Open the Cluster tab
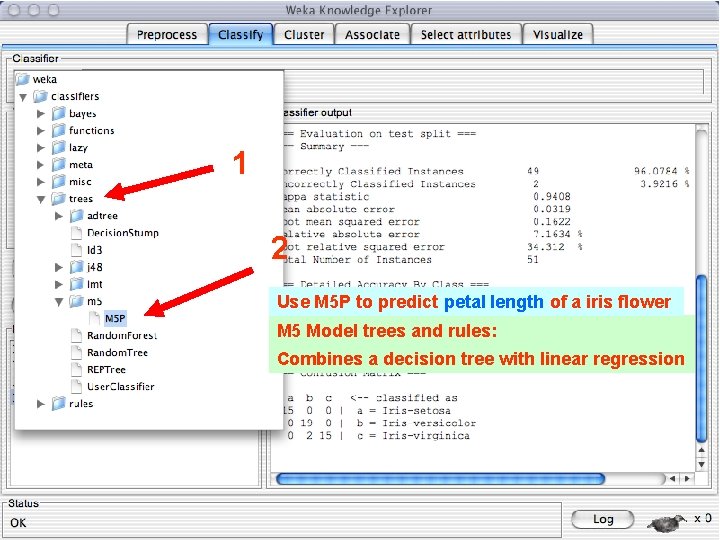Viewport: 720px width, 540px height. click(304, 34)
